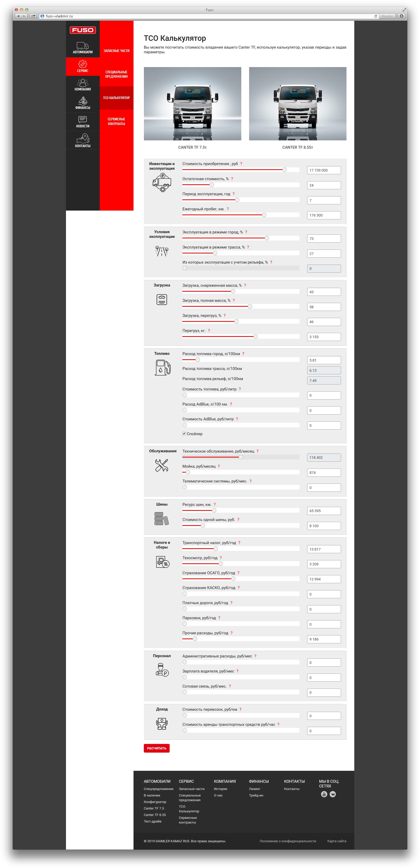The image size is (420, 868).
Task: Open the Автомобили truck icon in sidebar
Action: tap(83, 46)
